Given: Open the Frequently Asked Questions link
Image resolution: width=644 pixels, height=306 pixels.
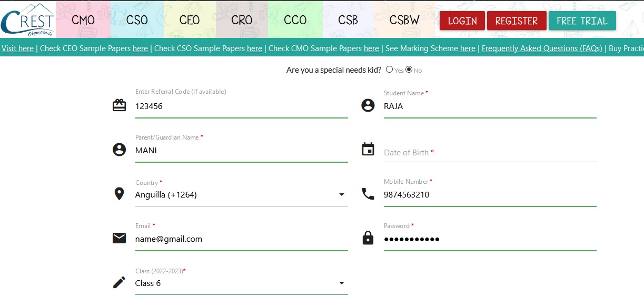Looking at the screenshot, I should 542,48.
